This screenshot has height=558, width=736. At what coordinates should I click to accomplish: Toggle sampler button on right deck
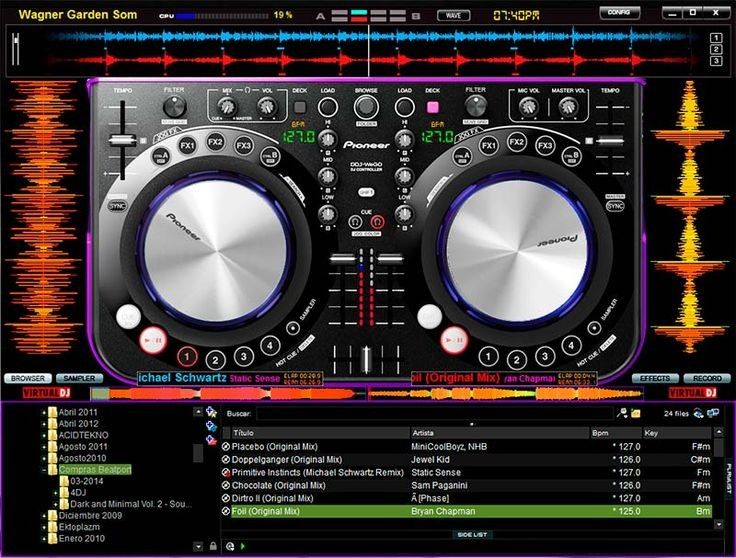pyautogui.click(x=594, y=328)
